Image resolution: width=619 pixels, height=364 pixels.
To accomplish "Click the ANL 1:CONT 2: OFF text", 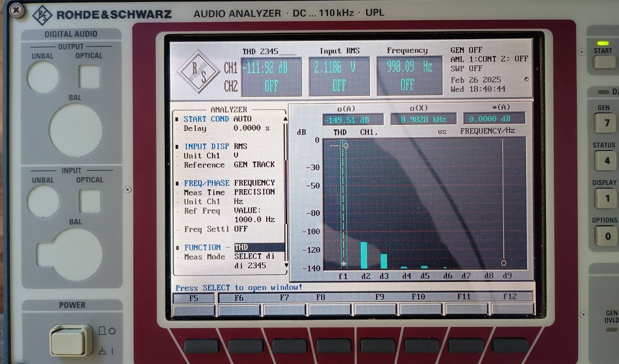I will point(489,59).
